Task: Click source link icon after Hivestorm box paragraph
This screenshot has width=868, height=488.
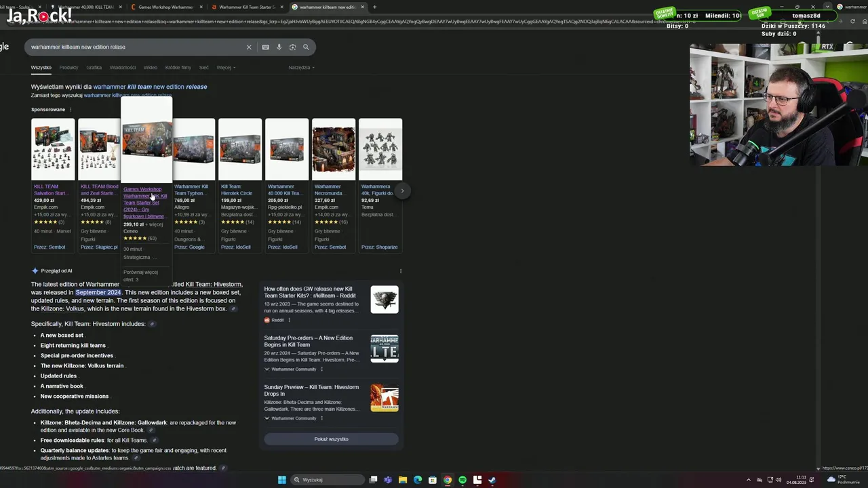Action: coord(233,309)
